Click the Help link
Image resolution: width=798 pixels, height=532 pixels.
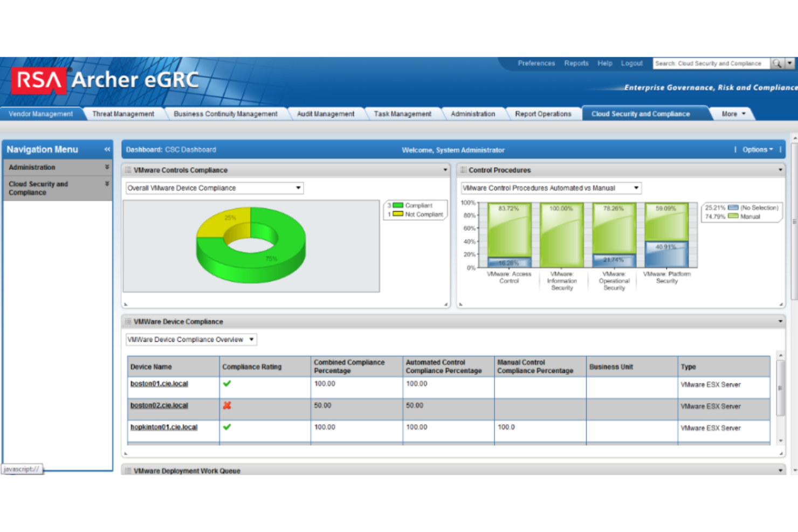(x=605, y=63)
